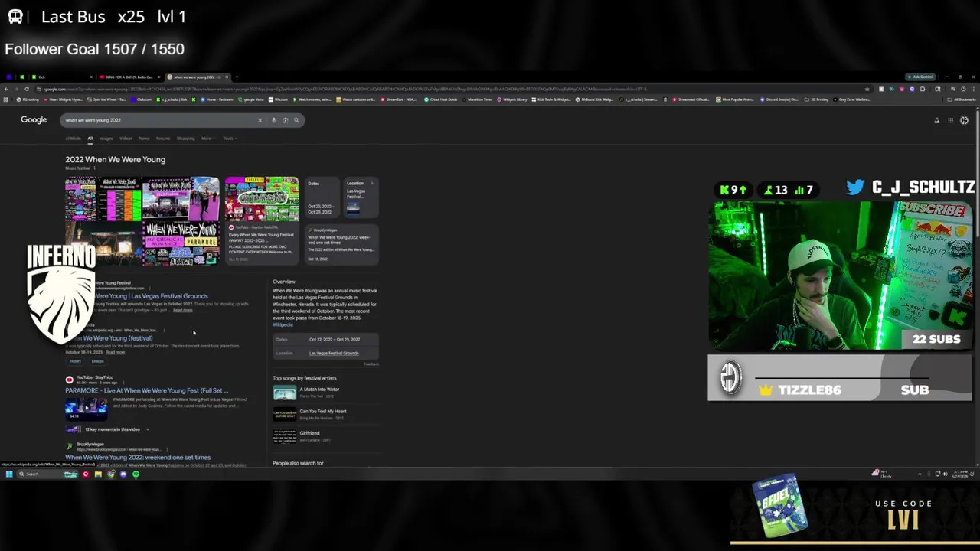Open a new browser tab with plus
This screenshot has height=551, width=980.
(237, 77)
